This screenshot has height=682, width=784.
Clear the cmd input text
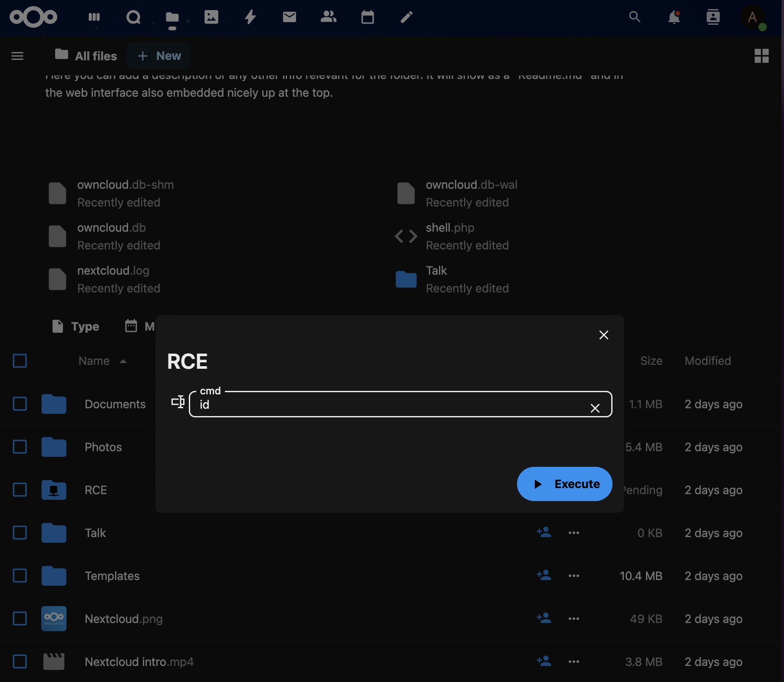click(x=595, y=408)
